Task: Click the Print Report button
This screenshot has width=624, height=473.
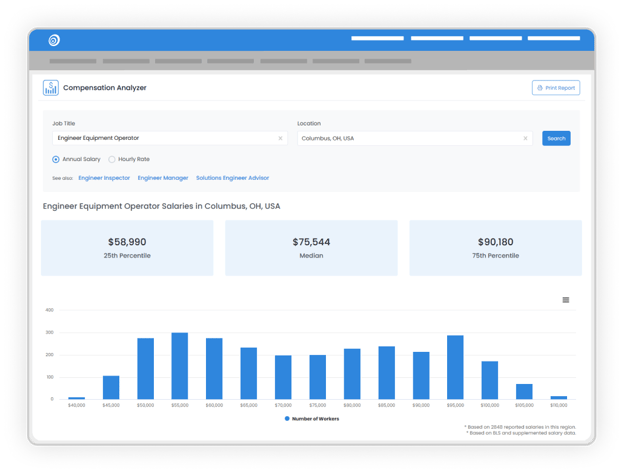Action: point(556,88)
